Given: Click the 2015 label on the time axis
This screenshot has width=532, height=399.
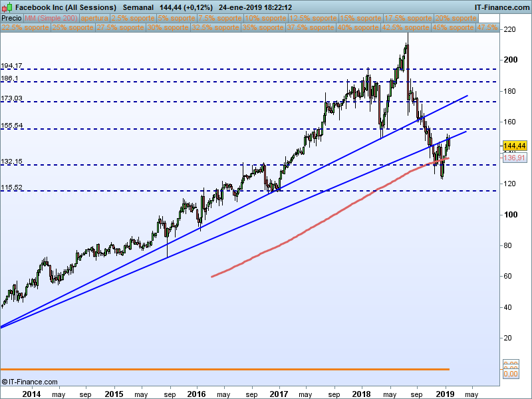Looking at the screenshot, I should (x=114, y=394).
